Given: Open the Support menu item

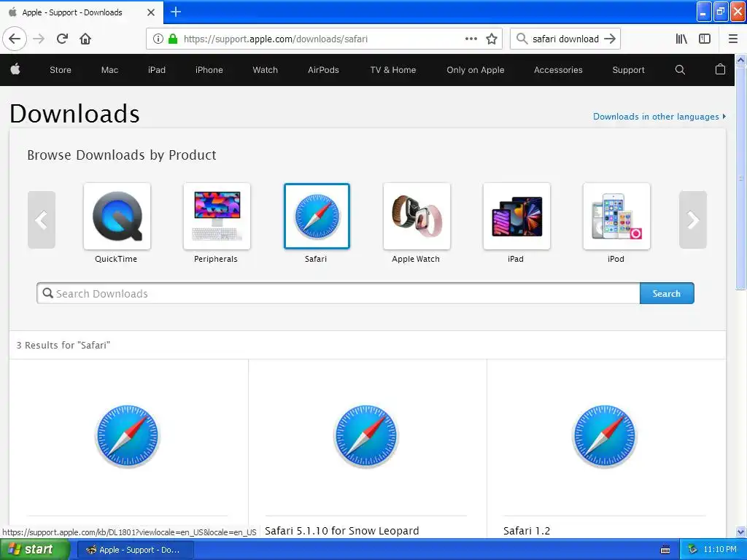Looking at the screenshot, I should pyautogui.click(x=628, y=69).
